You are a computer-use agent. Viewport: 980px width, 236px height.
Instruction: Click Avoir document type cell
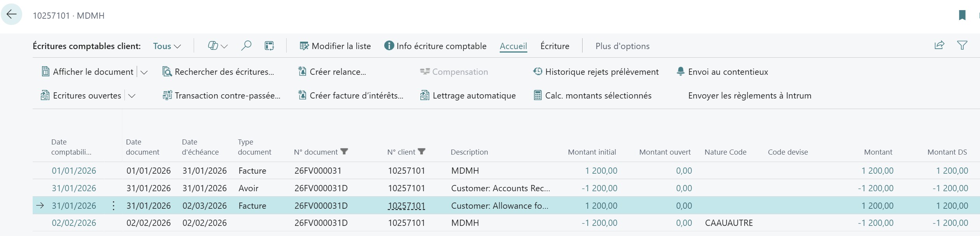248,188
